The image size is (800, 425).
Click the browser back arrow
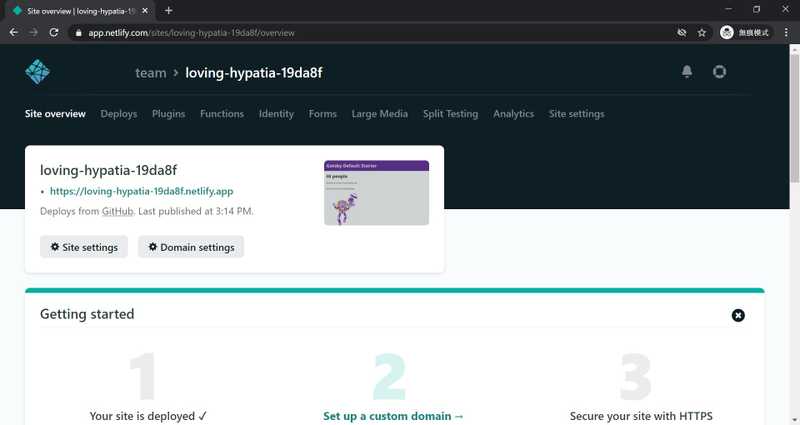pyautogui.click(x=13, y=32)
